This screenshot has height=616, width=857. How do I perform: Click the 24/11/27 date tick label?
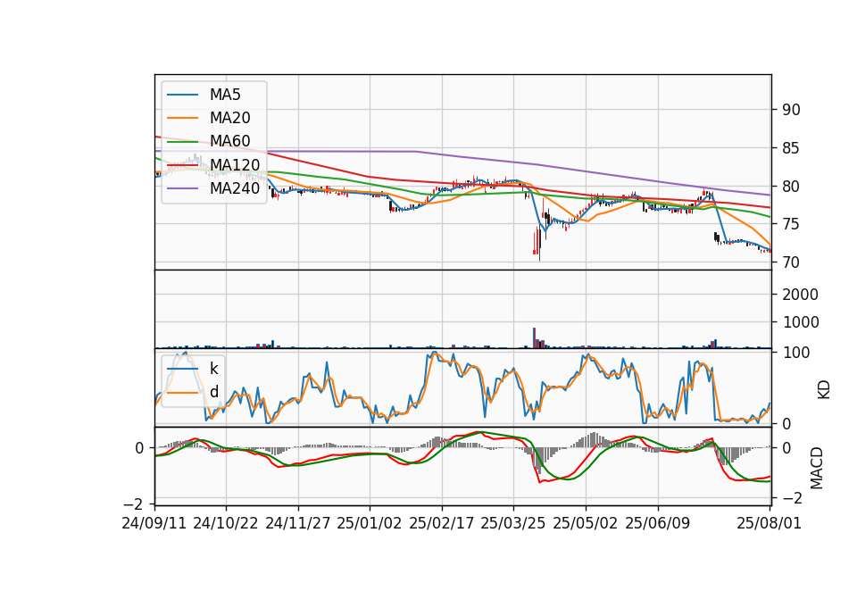(298, 523)
